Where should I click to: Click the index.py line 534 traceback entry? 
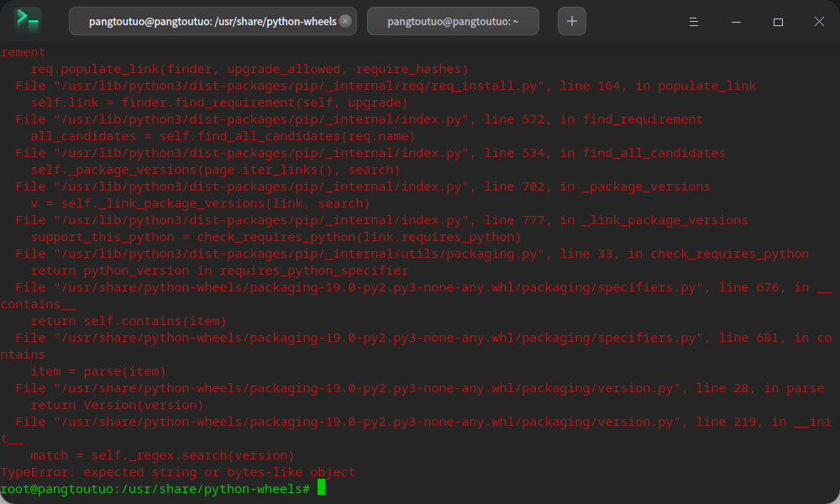(x=370, y=153)
